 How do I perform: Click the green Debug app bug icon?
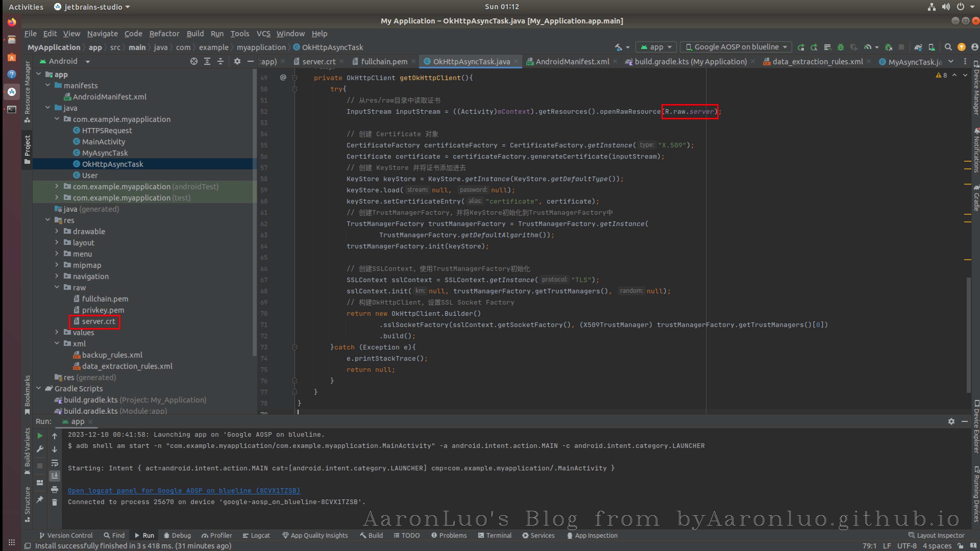click(x=840, y=47)
